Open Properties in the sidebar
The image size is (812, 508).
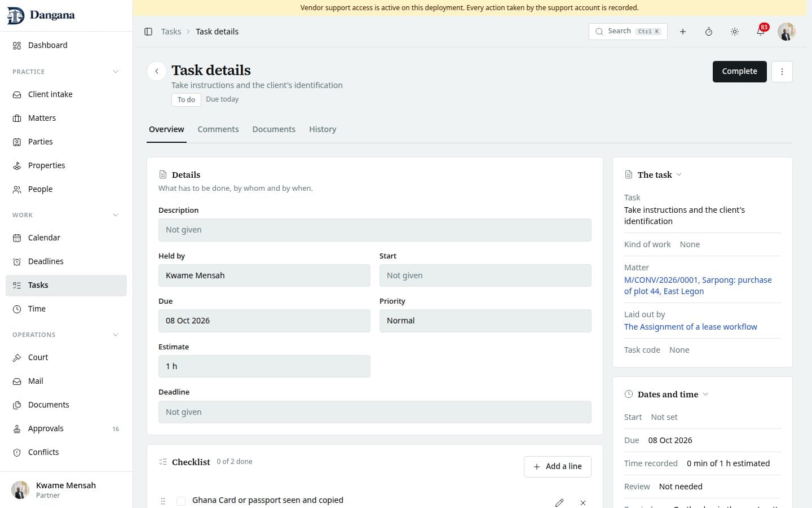point(66,165)
